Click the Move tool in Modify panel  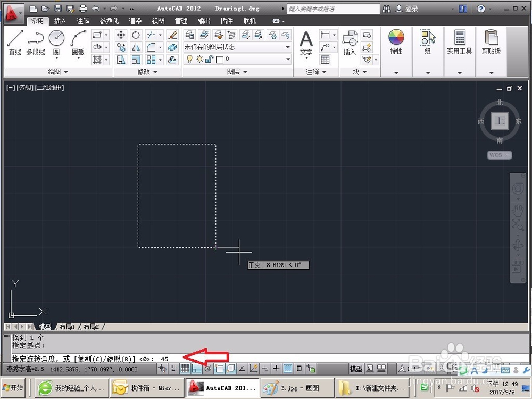pos(121,35)
